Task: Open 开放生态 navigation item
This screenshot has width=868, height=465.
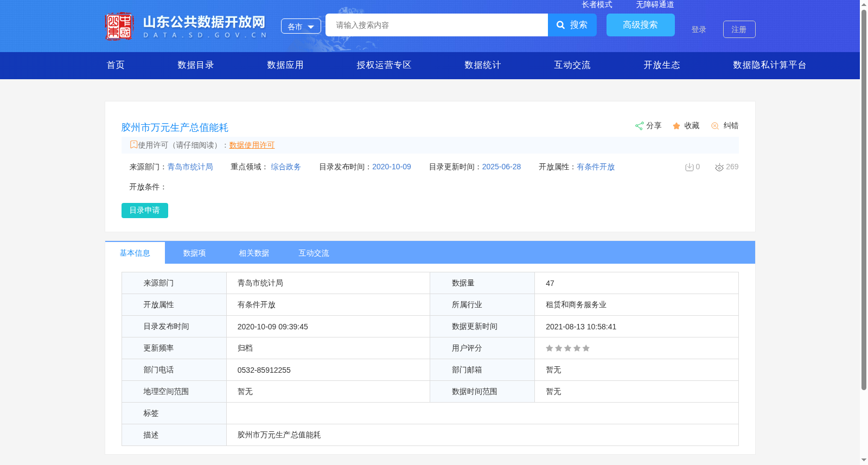Action: (662, 65)
